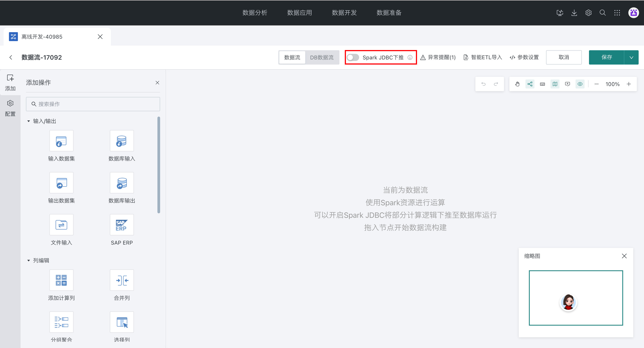
Task: Click the 取消 button
Action: 563,57
